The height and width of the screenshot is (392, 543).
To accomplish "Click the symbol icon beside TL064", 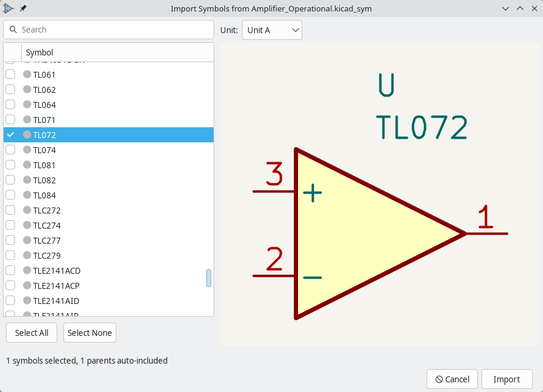I will point(27,104).
